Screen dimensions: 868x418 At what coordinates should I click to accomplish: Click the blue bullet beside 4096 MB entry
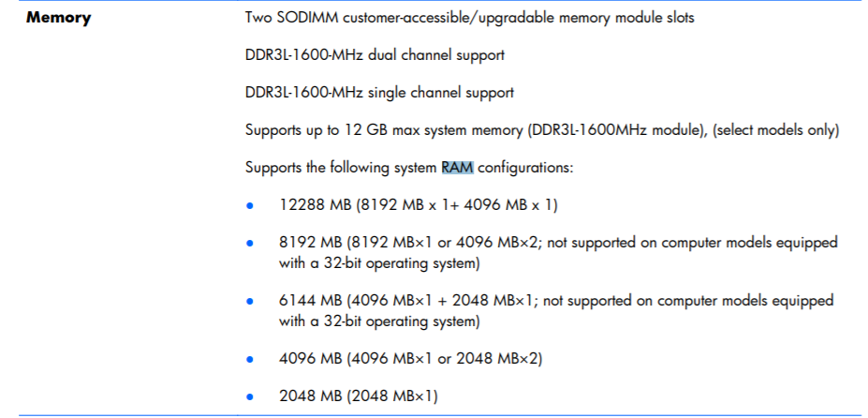point(250,360)
